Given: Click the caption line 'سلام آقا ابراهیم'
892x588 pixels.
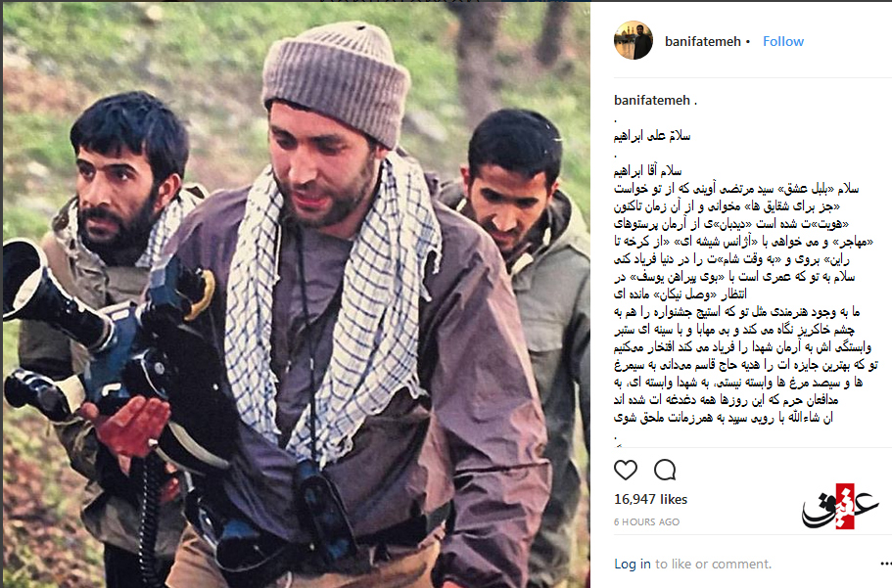Looking at the screenshot, I should point(647,170).
